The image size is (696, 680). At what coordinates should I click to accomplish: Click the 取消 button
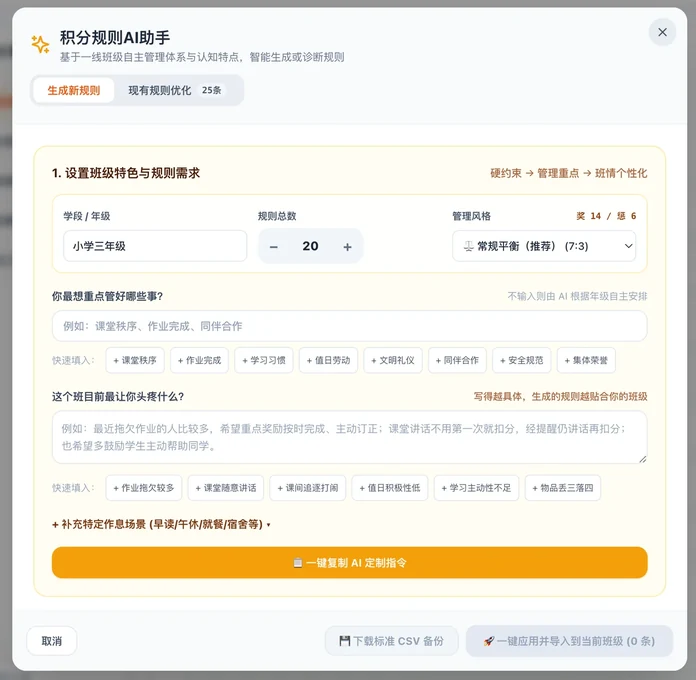[x=52, y=641]
